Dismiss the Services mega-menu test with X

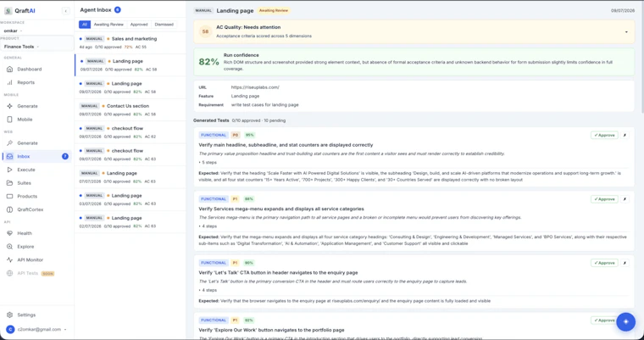tap(625, 199)
